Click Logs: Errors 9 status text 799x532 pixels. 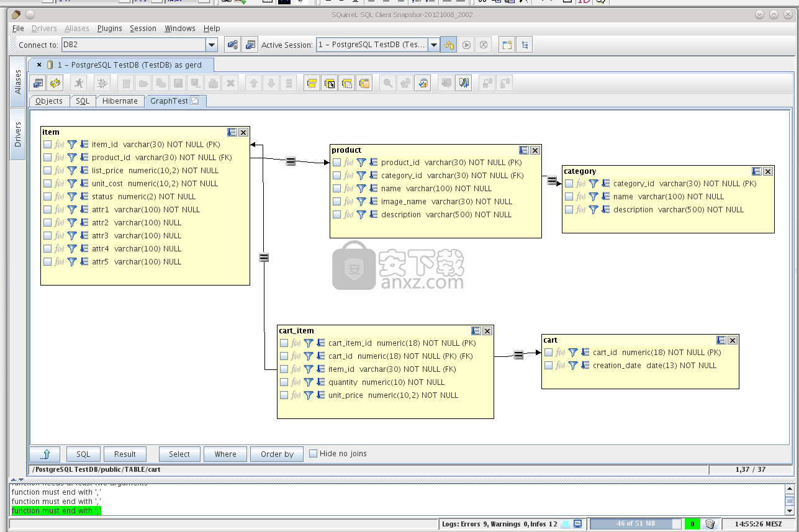coord(499,524)
